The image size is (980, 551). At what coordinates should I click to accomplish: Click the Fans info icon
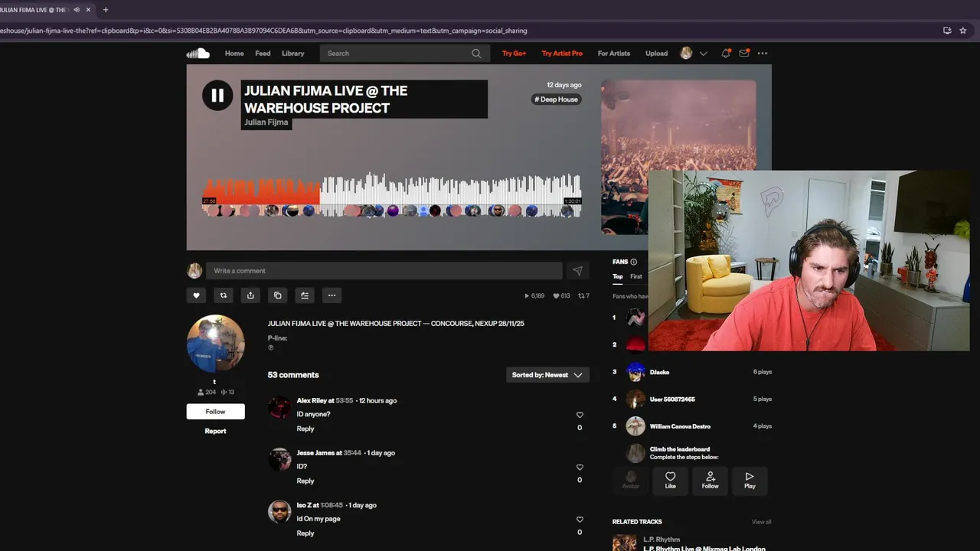633,262
